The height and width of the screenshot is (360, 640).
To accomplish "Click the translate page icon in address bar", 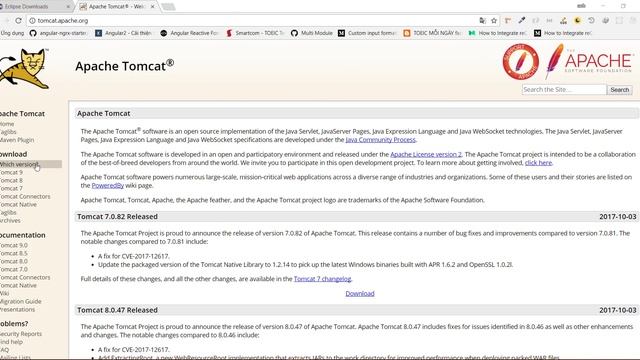I will pyautogui.click(x=482, y=20).
